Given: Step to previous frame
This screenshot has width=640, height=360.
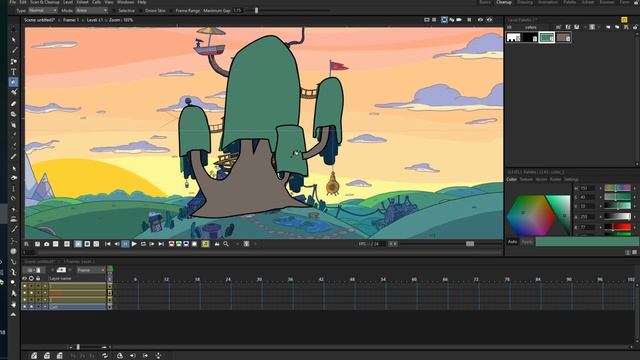Looking at the screenshot, I should [x=117, y=244].
